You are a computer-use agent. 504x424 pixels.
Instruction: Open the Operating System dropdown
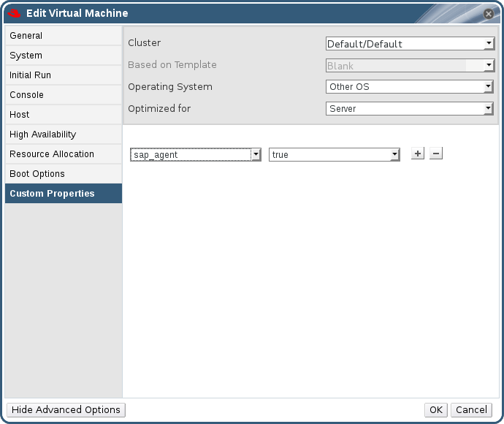coord(410,87)
